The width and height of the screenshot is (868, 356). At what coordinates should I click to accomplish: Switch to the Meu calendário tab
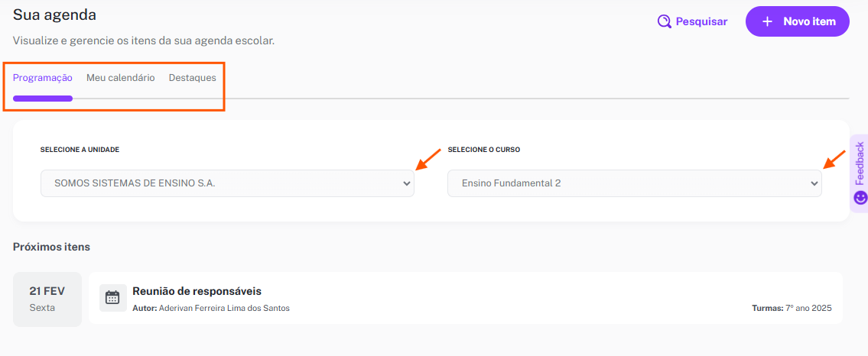pos(121,78)
